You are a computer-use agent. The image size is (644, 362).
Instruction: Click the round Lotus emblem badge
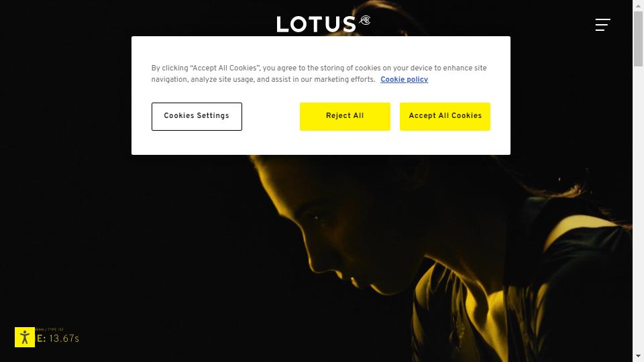pos(365,20)
